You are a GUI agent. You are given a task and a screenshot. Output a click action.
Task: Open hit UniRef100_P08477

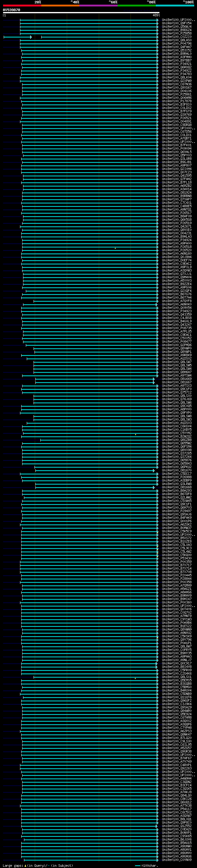tap(176, 341)
